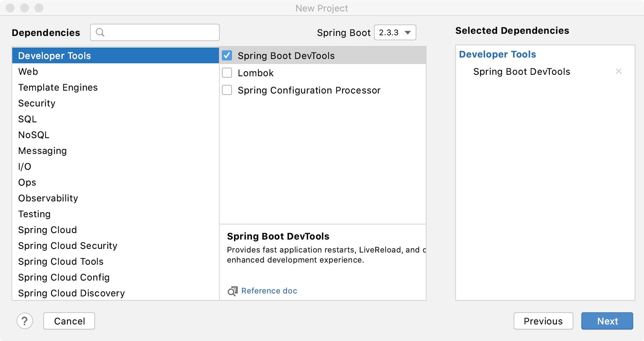The image size is (644, 341).
Task: Cancel the new project dialog
Action: [x=69, y=321]
